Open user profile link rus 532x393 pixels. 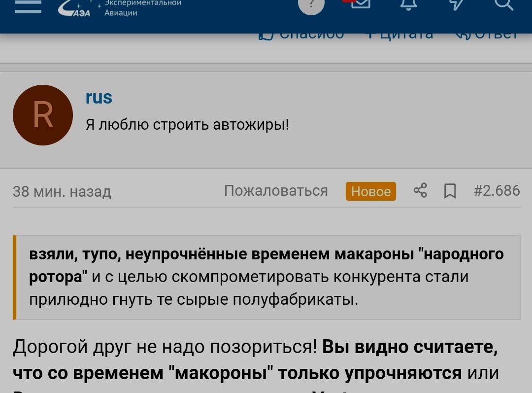tap(98, 97)
